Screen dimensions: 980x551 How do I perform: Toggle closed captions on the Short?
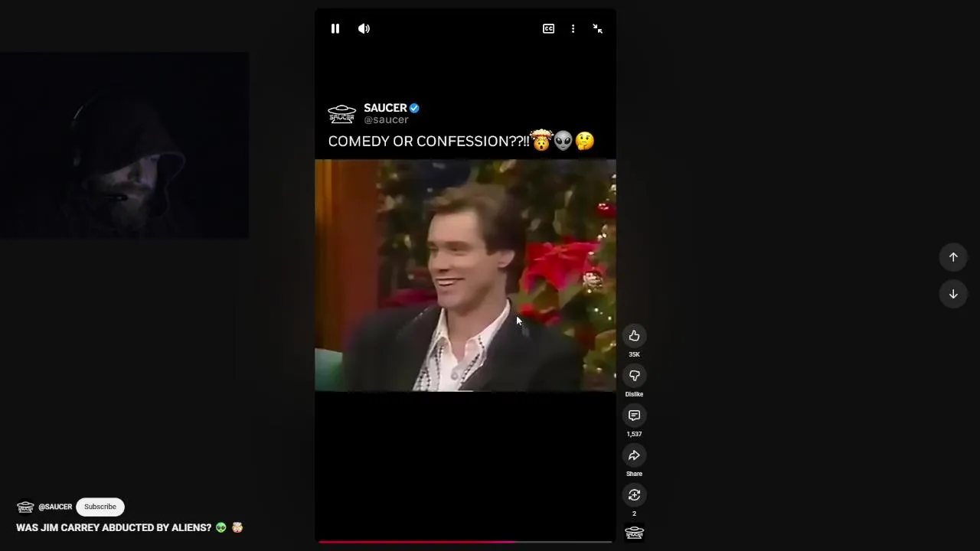click(548, 28)
